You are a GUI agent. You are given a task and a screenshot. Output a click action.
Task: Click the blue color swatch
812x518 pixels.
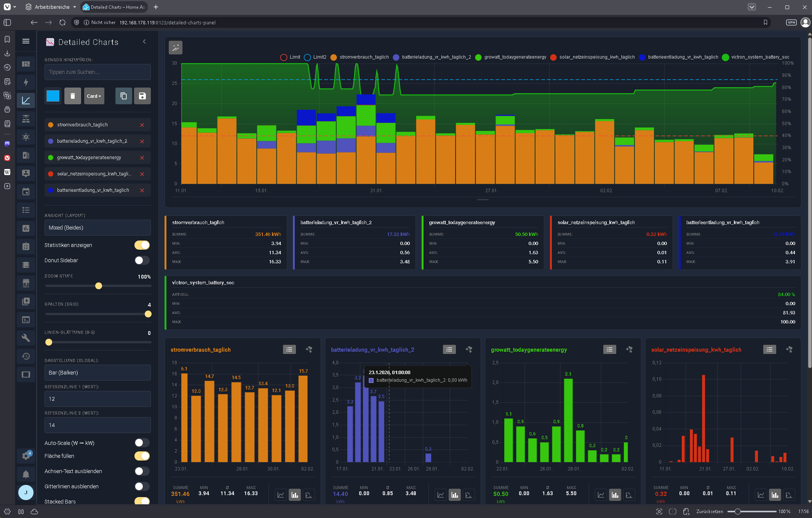(x=53, y=96)
